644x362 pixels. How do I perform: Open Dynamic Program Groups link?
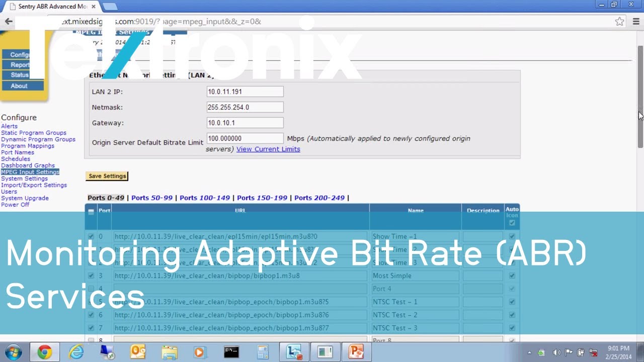38,139
